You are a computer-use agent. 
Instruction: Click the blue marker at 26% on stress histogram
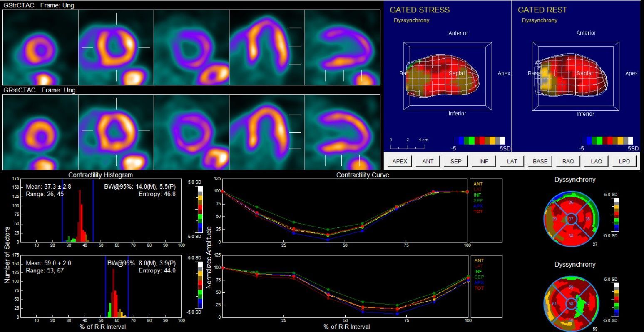62,210
